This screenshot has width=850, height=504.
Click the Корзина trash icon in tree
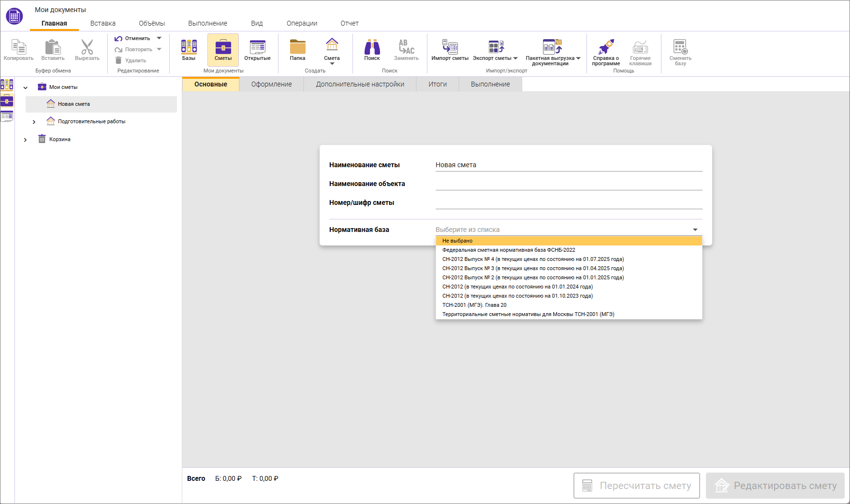pos(42,139)
